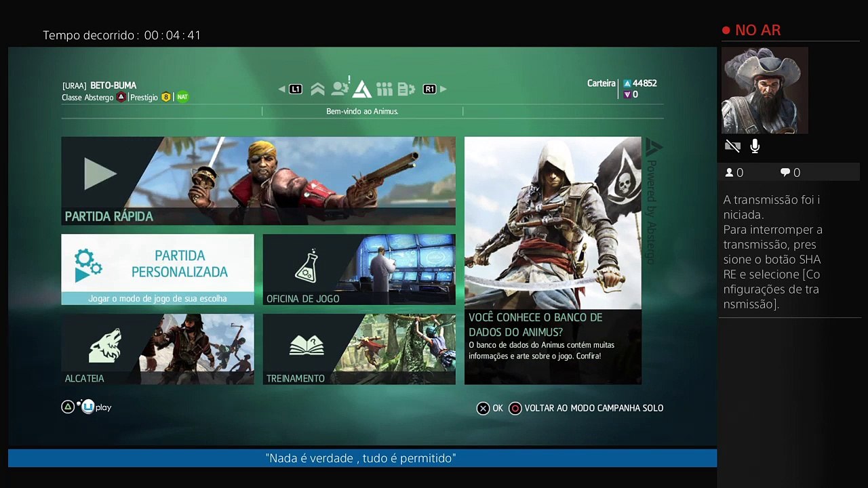Click the BETO-BUMA player name
Image resolution: width=868 pixels, height=488 pixels.
[x=113, y=85]
